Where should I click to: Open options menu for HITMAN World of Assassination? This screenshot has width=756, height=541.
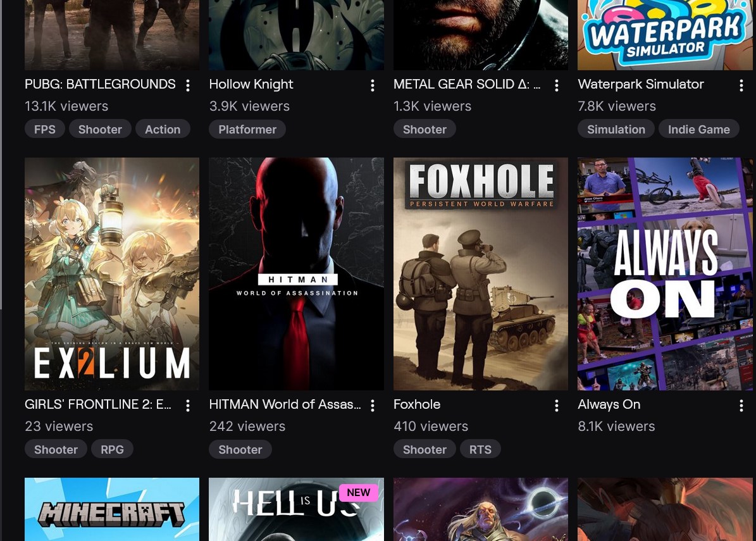[x=373, y=406]
